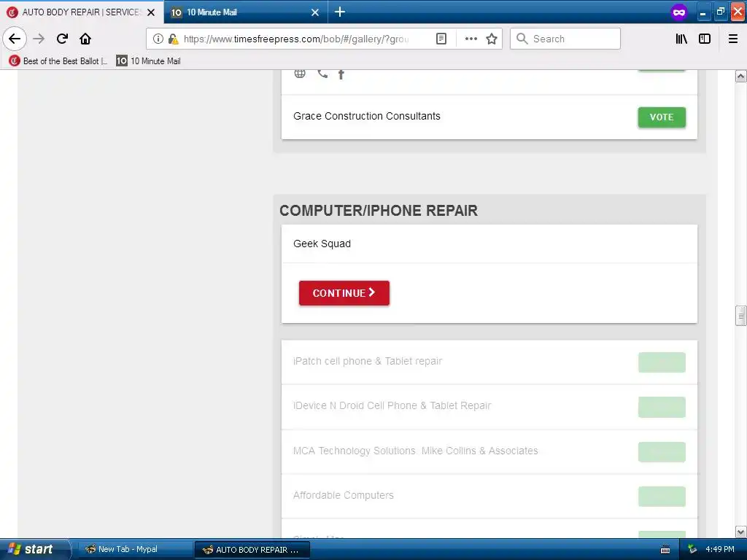Toggle reader view icon
The width and height of the screenshot is (747, 560).
click(x=441, y=39)
